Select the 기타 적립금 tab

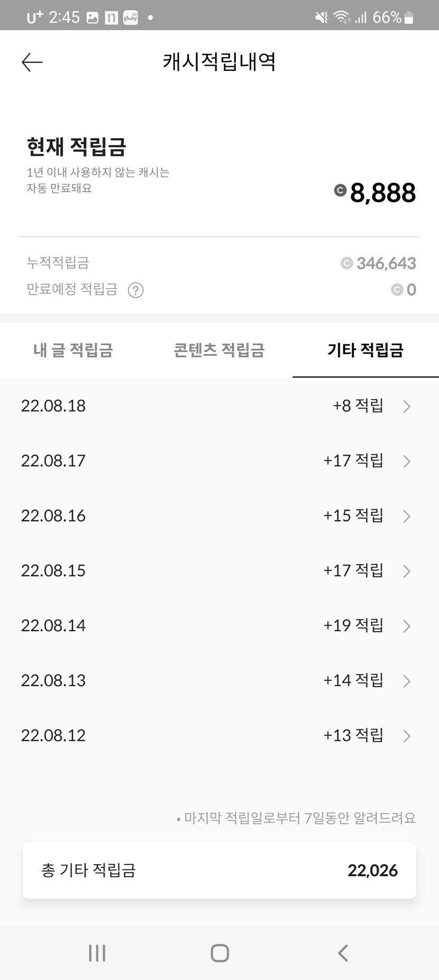tap(365, 350)
